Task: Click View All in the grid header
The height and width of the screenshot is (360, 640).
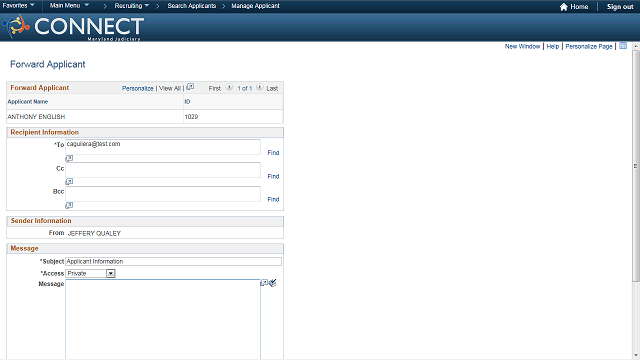Action: pyautogui.click(x=169, y=88)
